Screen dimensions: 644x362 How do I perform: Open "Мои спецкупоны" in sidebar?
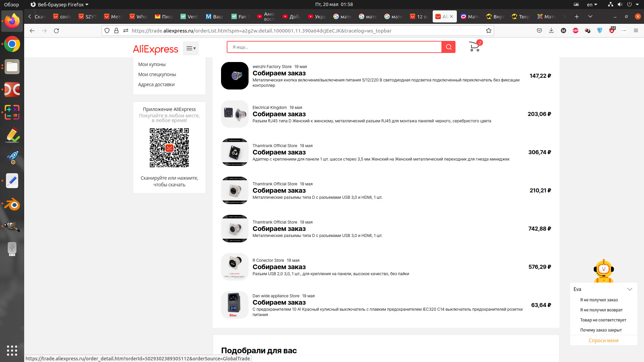[x=157, y=74]
